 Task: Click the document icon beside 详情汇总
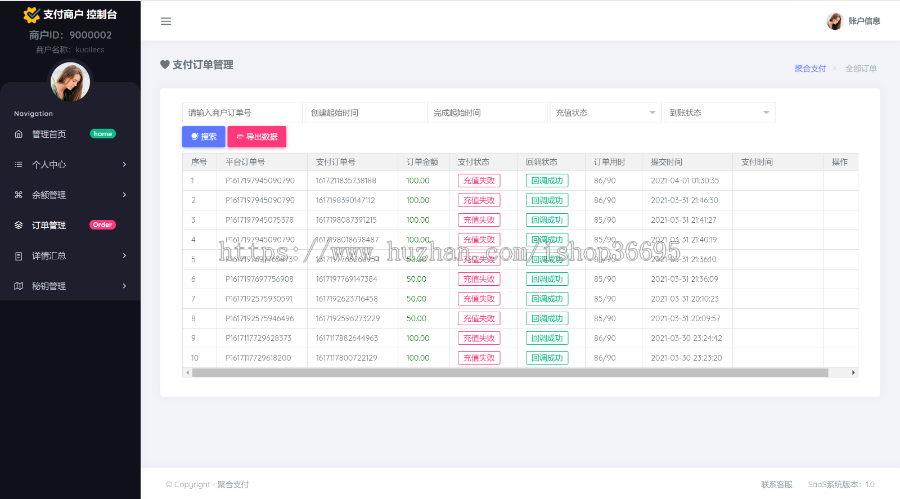18,256
